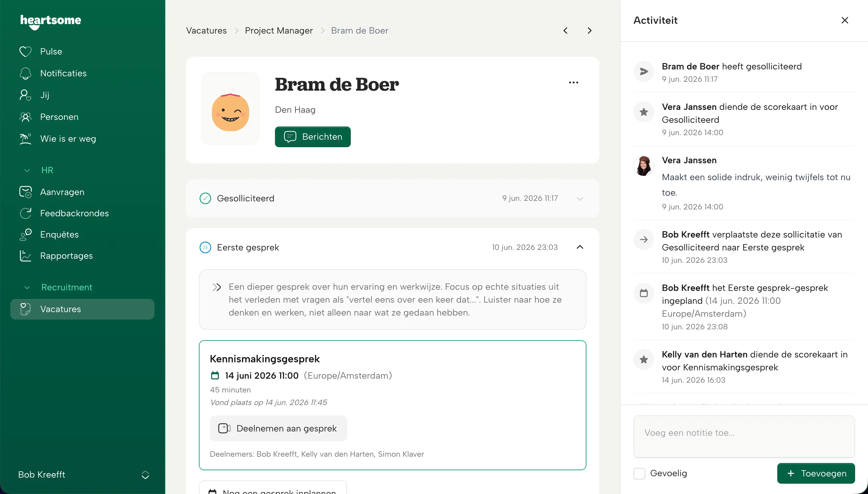Go to previous candidate arrow
This screenshot has height=494, width=868.
tap(565, 30)
